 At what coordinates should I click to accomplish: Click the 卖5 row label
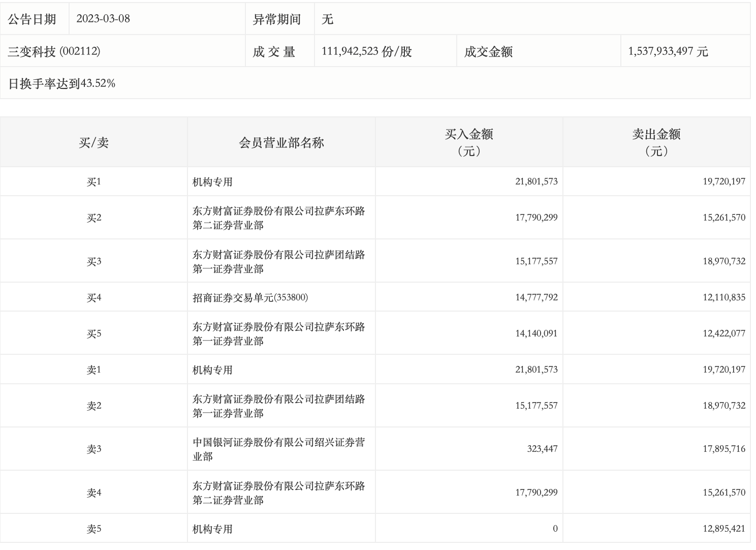pos(93,529)
